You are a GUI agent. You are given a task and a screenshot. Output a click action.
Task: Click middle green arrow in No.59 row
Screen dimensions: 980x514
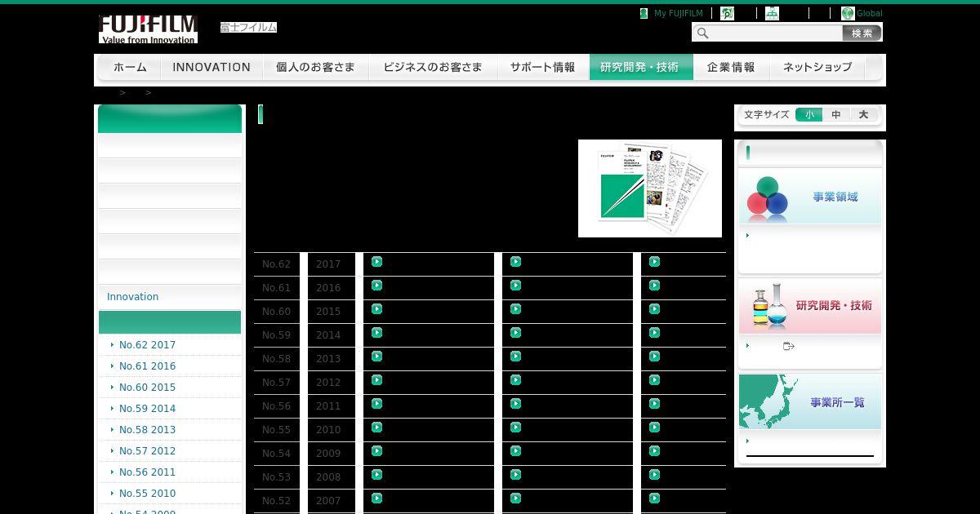[x=515, y=333]
